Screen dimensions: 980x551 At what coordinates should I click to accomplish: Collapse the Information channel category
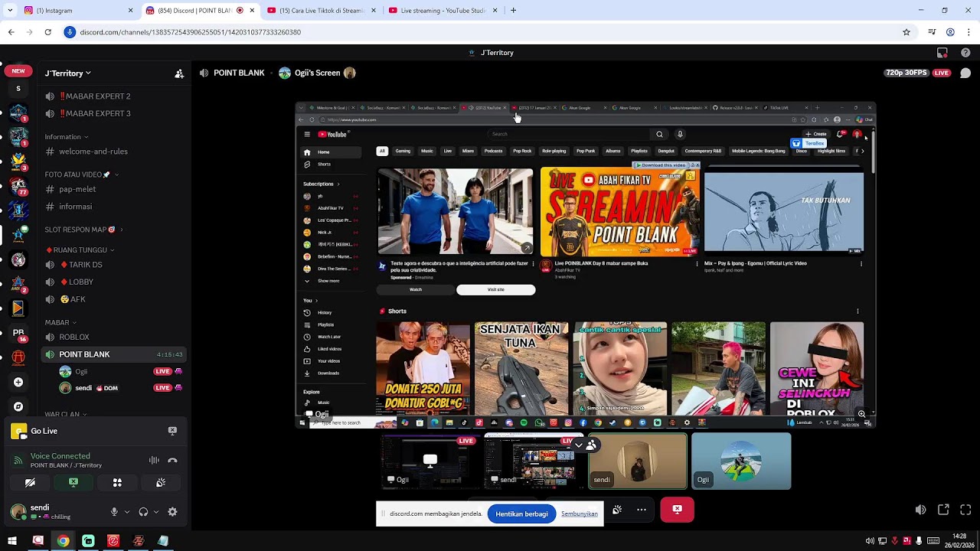point(67,137)
